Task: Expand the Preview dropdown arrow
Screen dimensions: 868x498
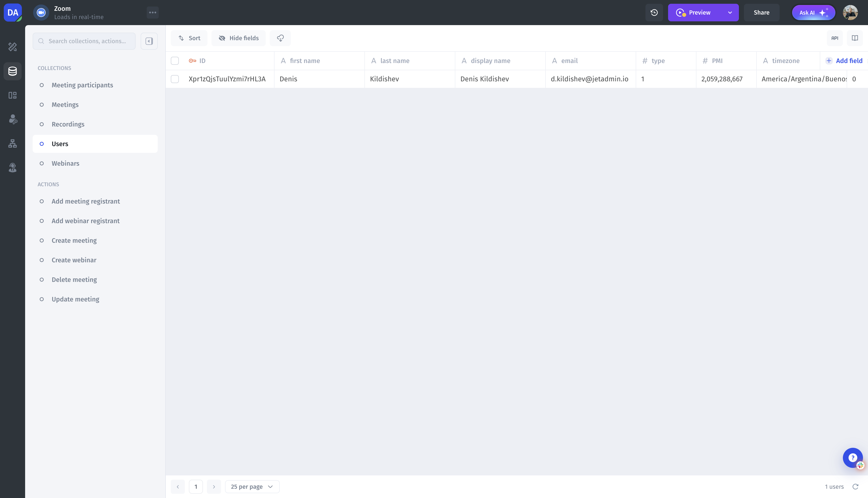Action: [730, 13]
